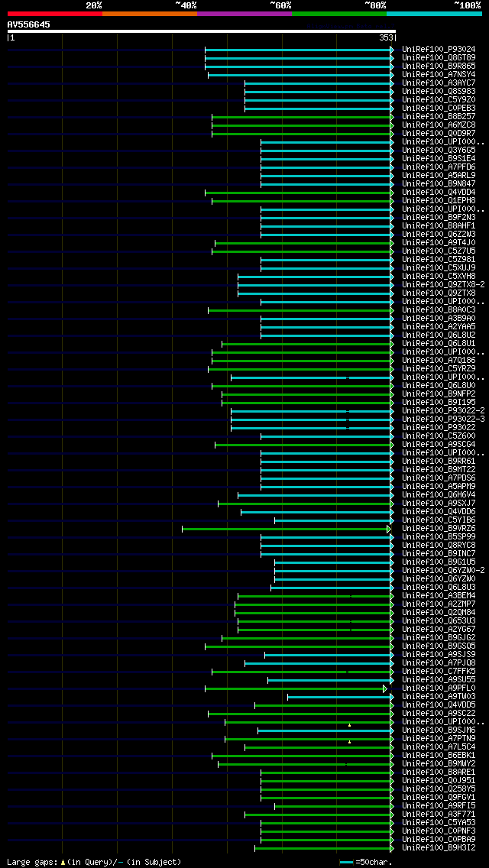Open the UniRef100_A5APM9 hit
Viewport: 489px width, 868px height.
coord(439,486)
